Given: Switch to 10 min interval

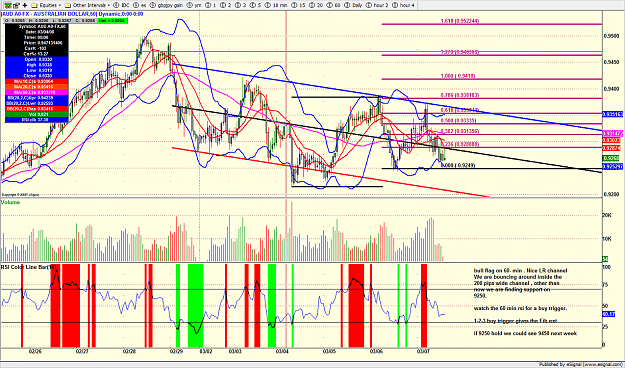Looking at the screenshot, I should (x=276, y=5).
